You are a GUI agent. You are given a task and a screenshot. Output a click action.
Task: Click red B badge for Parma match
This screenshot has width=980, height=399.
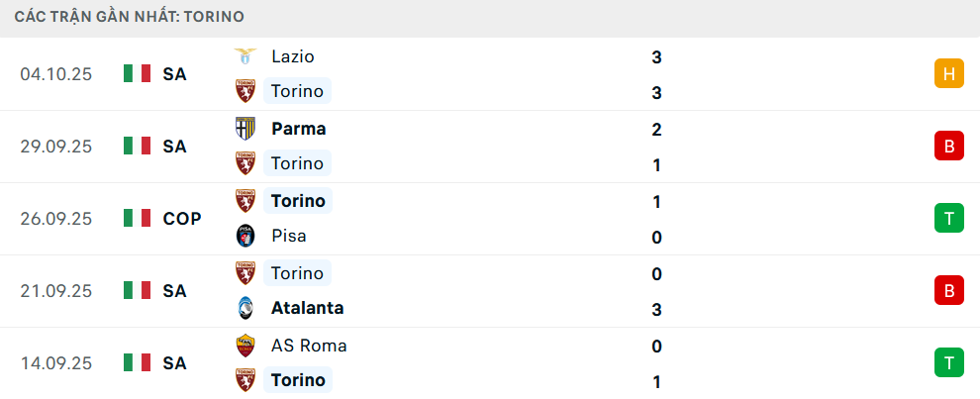(948, 146)
